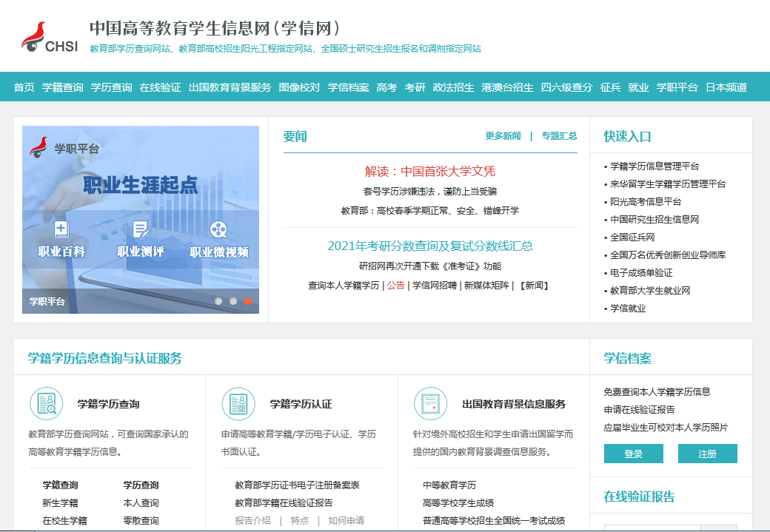Click the 学籍学历认证 circular icon
Image resolution: width=770 pixels, height=532 pixels.
(238, 404)
